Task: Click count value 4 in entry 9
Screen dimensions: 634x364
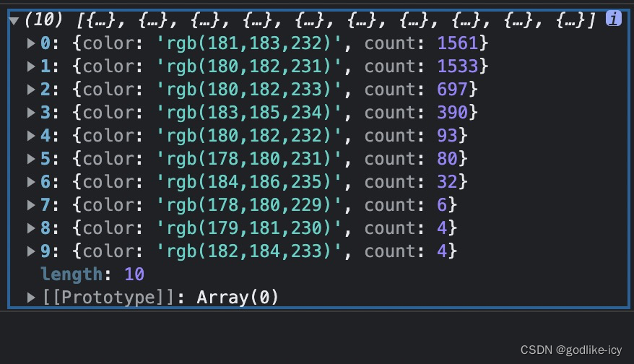Action: (442, 251)
